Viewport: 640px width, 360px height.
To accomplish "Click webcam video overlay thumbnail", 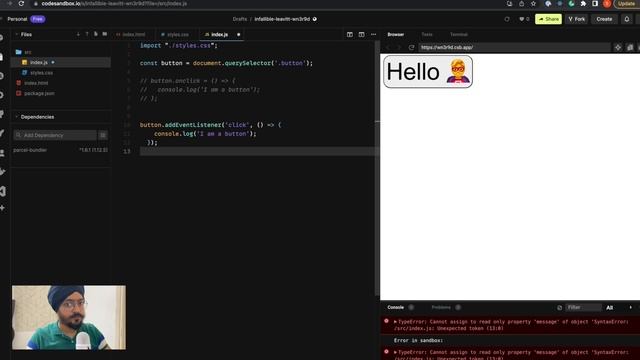I will pos(69,317).
